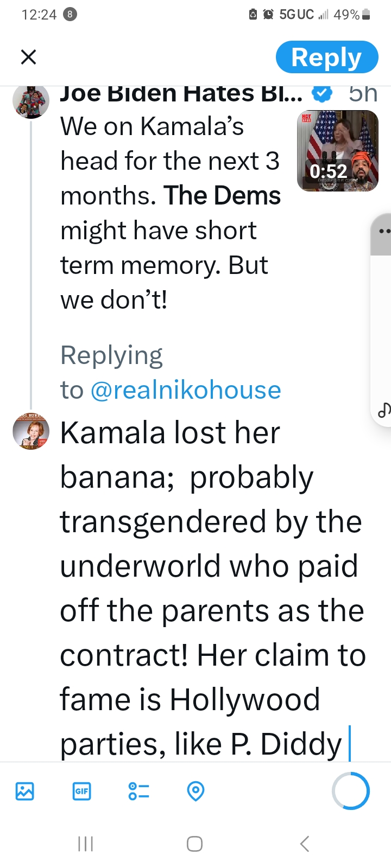The width and height of the screenshot is (391, 868).
Task: Tap the blue verified badge
Action: pyautogui.click(x=322, y=94)
